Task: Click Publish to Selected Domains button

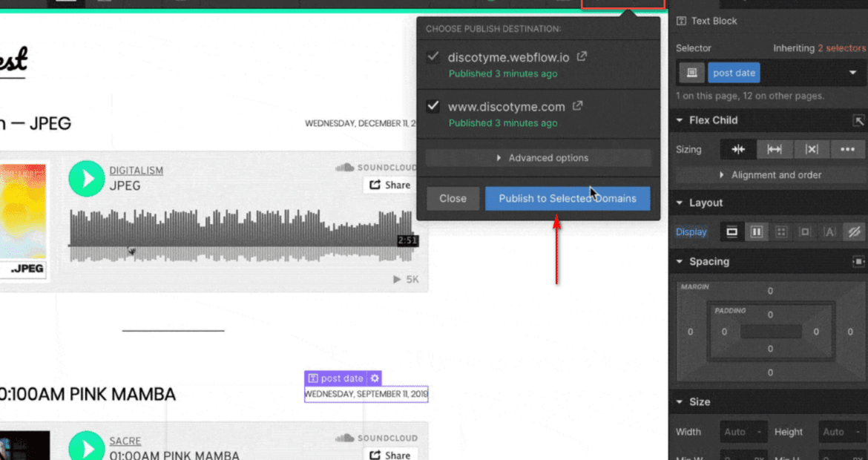Action: point(568,198)
